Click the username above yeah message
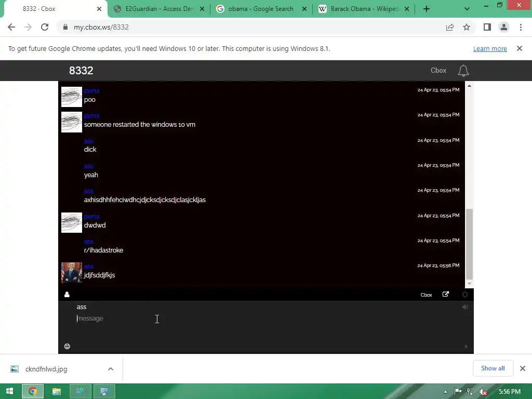The height and width of the screenshot is (399, 532). [x=88, y=166]
